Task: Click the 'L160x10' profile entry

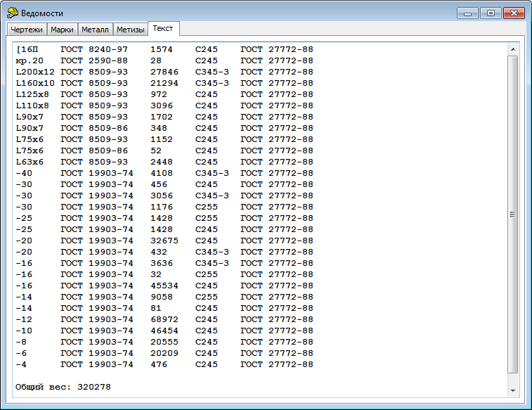Action: tap(35, 83)
